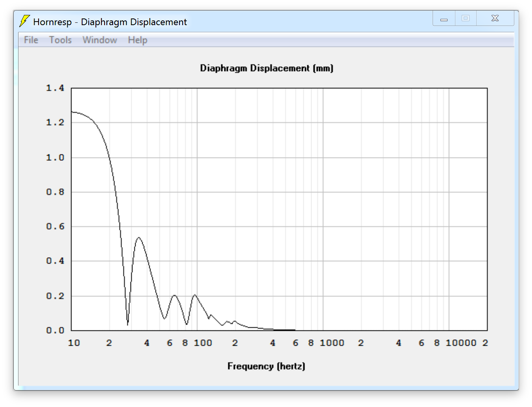Click the 1.0 y-axis value
The height and width of the screenshot is (407, 532).
(x=55, y=158)
